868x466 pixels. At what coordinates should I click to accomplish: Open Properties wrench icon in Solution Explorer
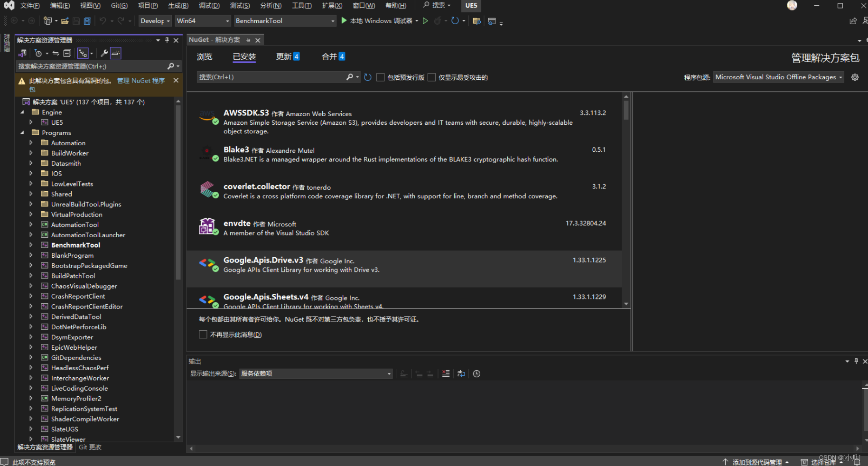pyautogui.click(x=104, y=53)
